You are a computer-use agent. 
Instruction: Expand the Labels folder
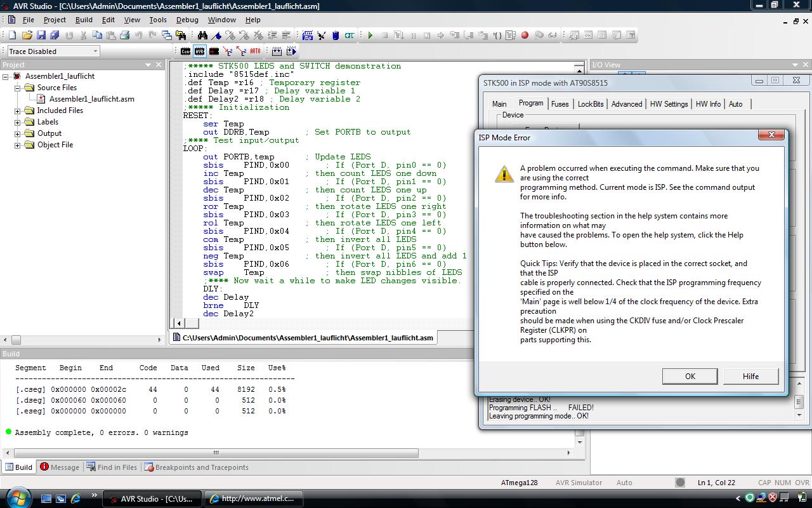click(18, 122)
